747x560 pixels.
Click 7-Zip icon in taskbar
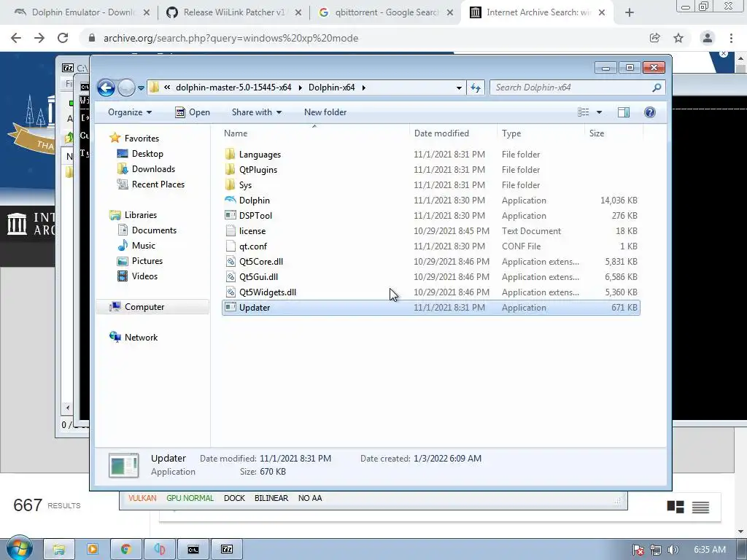[x=227, y=550]
